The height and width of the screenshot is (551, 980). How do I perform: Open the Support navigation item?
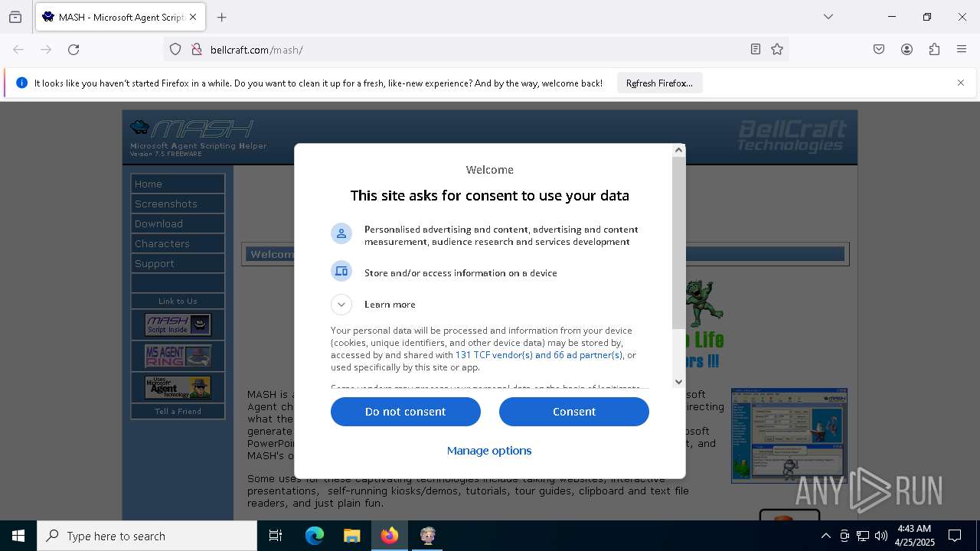pos(178,264)
